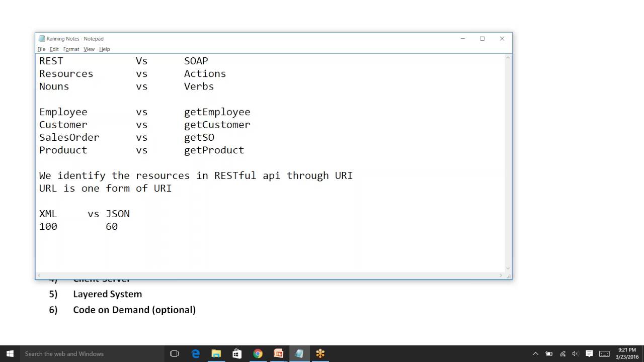The image size is (644, 362).
Task: Open the Action Center notifications icon
Action: 589,354
